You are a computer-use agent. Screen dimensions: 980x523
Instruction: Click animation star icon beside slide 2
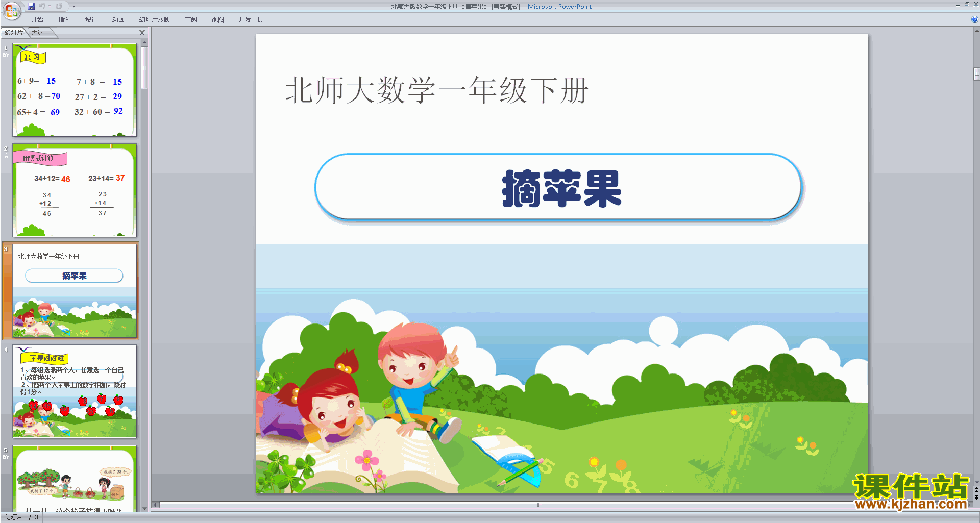(6, 155)
